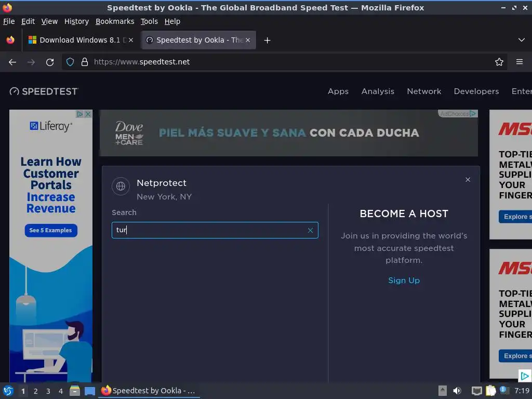
Task: Open the network status tray icon
Action: coord(477,391)
